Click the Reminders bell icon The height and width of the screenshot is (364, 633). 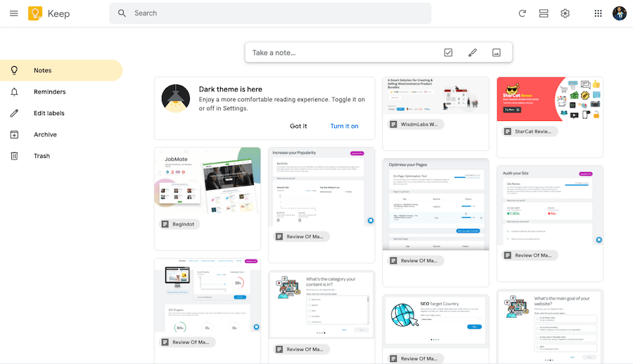pos(14,92)
